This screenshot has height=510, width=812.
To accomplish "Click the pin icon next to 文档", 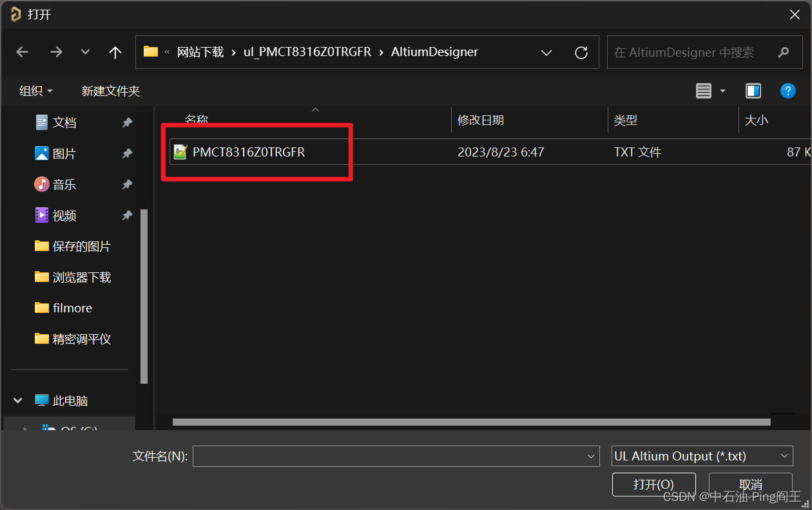I will (127, 122).
